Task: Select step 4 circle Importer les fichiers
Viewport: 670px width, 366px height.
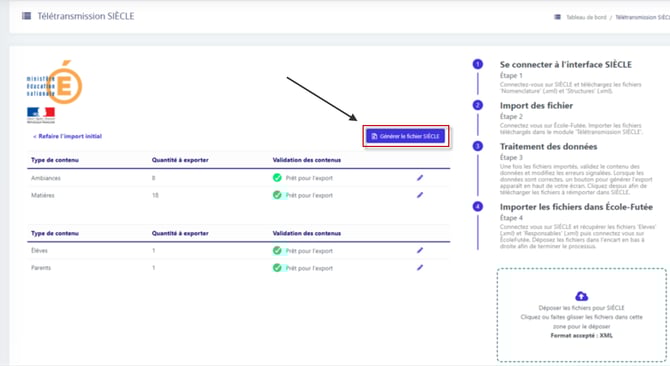Action: click(x=478, y=207)
